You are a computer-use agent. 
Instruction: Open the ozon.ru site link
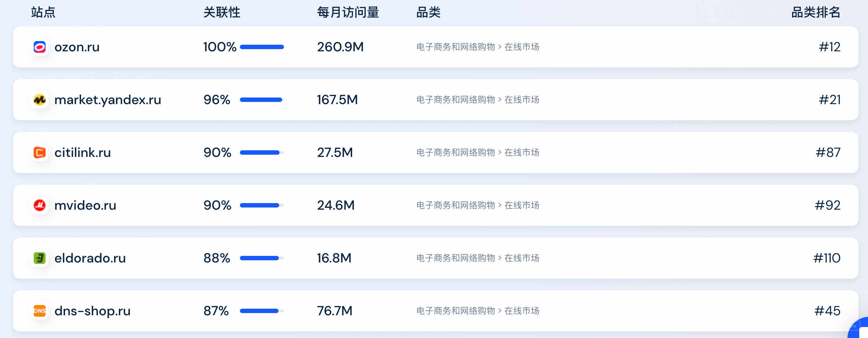coord(77,47)
